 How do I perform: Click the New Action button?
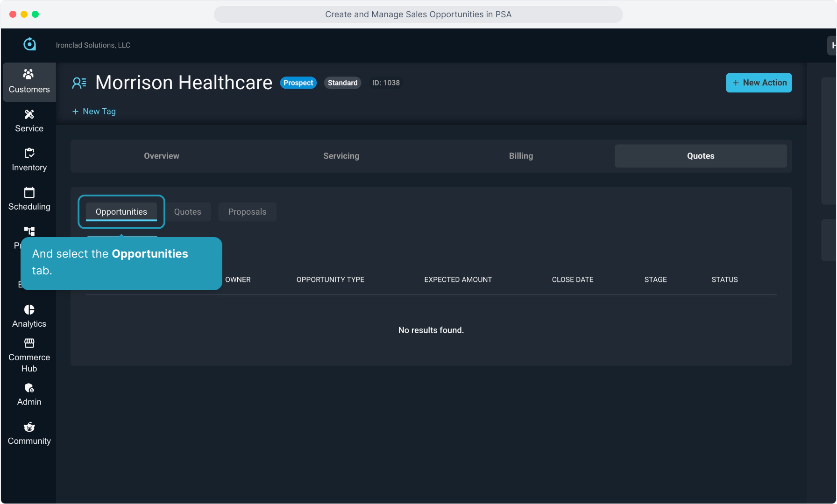pos(759,83)
